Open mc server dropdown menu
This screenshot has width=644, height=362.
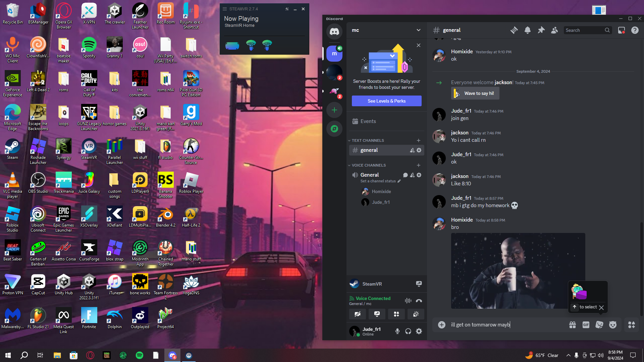pyautogui.click(x=419, y=30)
